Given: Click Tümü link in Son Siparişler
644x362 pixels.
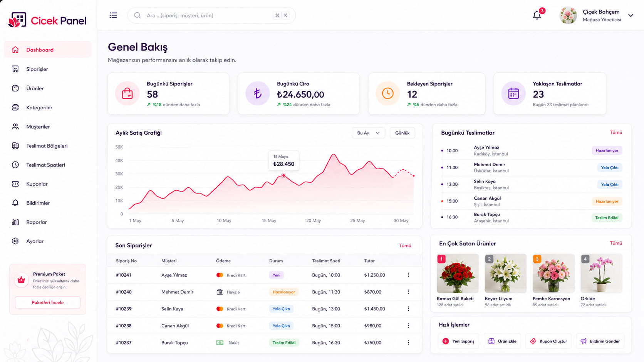Looking at the screenshot, I should click(405, 245).
